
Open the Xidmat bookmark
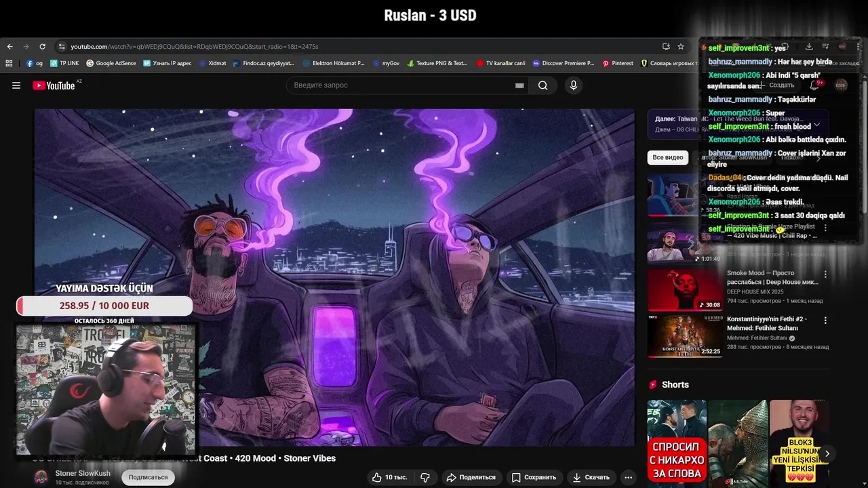(212, 63)
